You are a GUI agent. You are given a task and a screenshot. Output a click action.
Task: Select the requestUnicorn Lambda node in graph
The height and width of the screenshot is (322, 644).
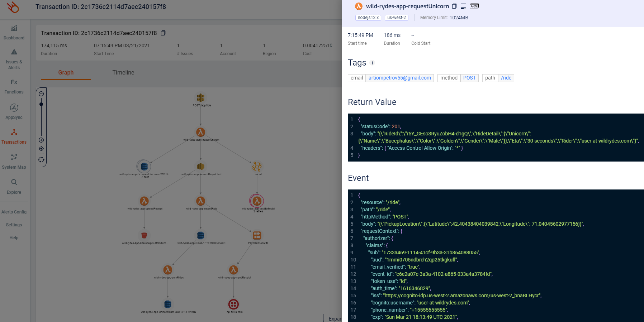(x=200, y=132)
